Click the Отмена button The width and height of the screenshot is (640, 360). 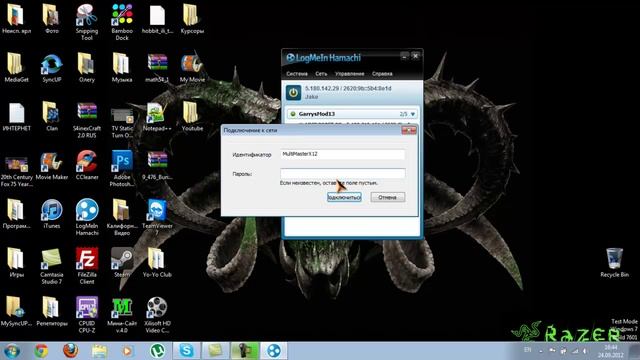pos(387,197)
